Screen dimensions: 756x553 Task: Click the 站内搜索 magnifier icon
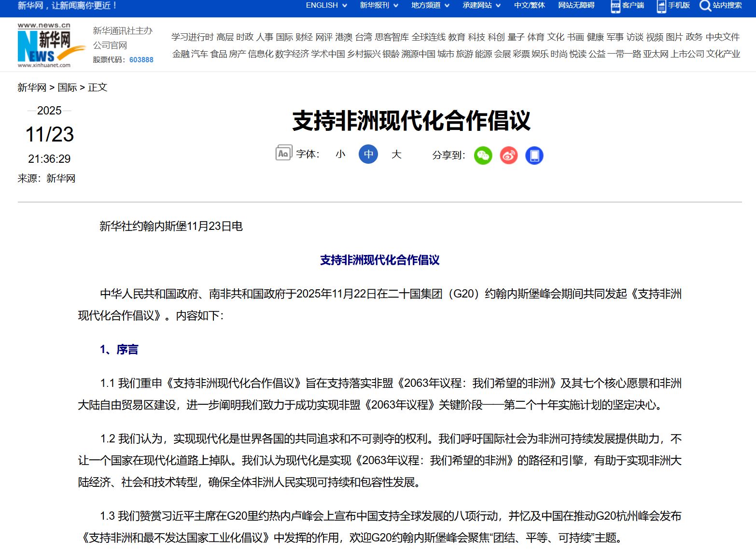(x=705, y=6)
